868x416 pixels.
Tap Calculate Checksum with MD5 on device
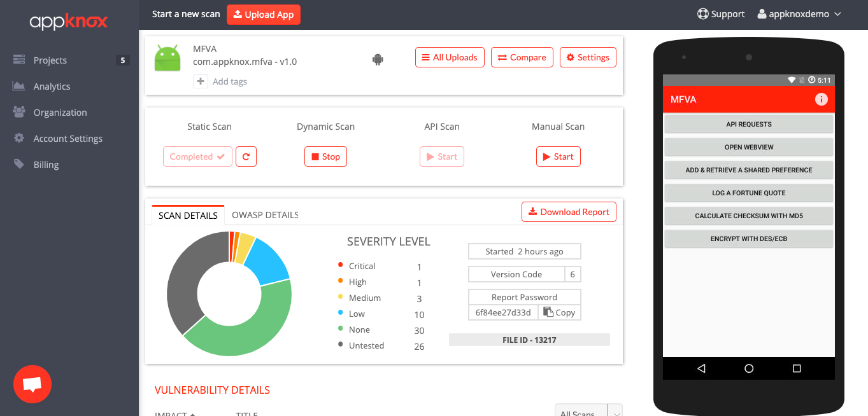[748, 216]
